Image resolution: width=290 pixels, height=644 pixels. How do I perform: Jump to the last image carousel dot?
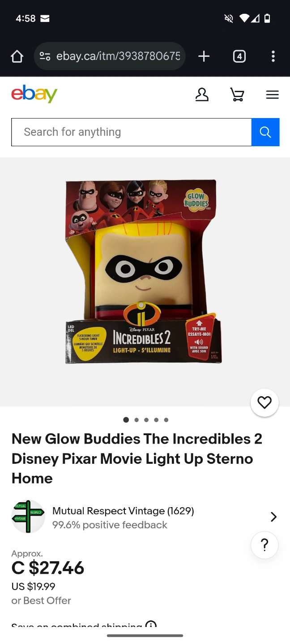166,420
